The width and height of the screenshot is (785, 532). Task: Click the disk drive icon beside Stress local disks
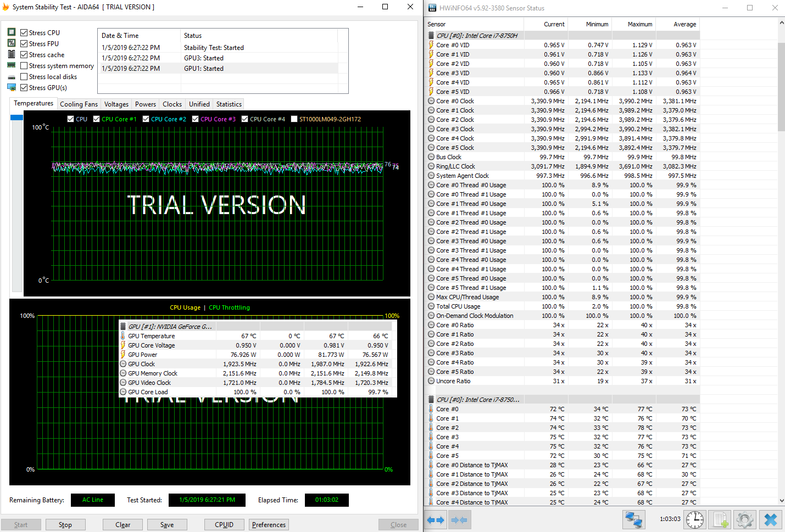(12, 77)
